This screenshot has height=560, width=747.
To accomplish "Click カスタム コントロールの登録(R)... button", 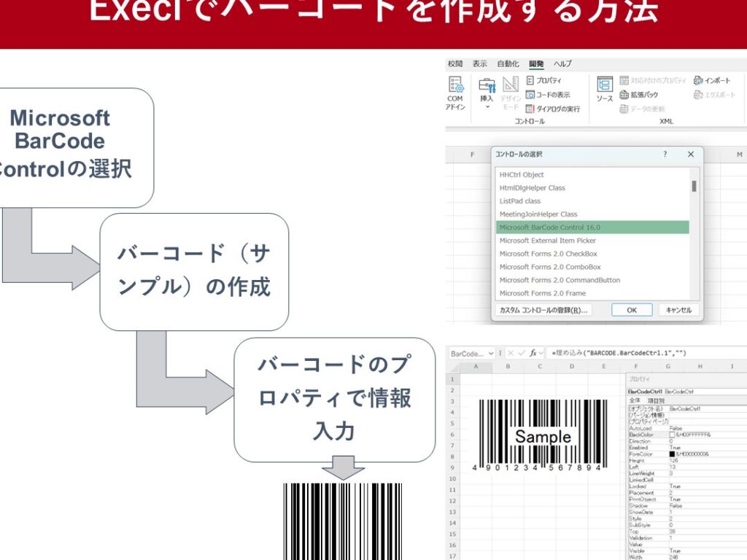I will pos(543,310).
